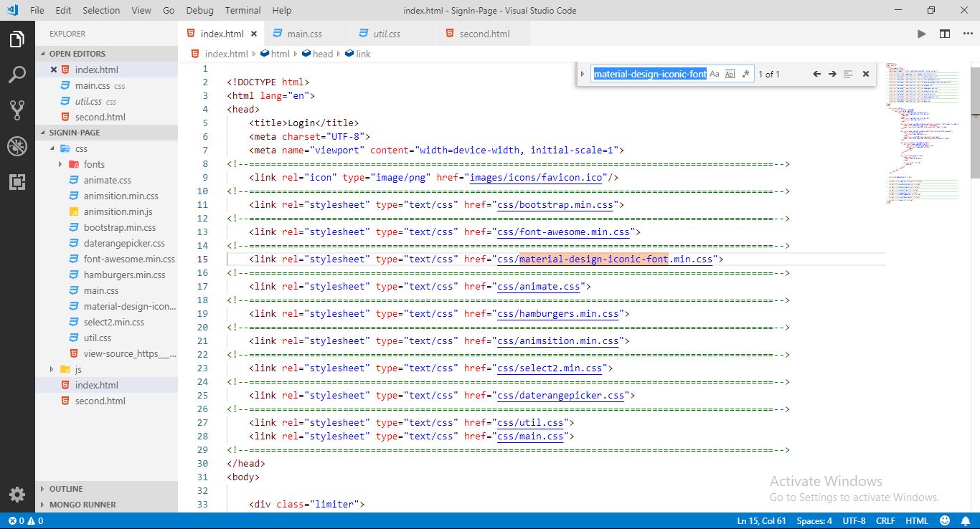Click the Run play icon in editor toolbar
The width and height of the screenshot is (980, 529).
[922, 34]
